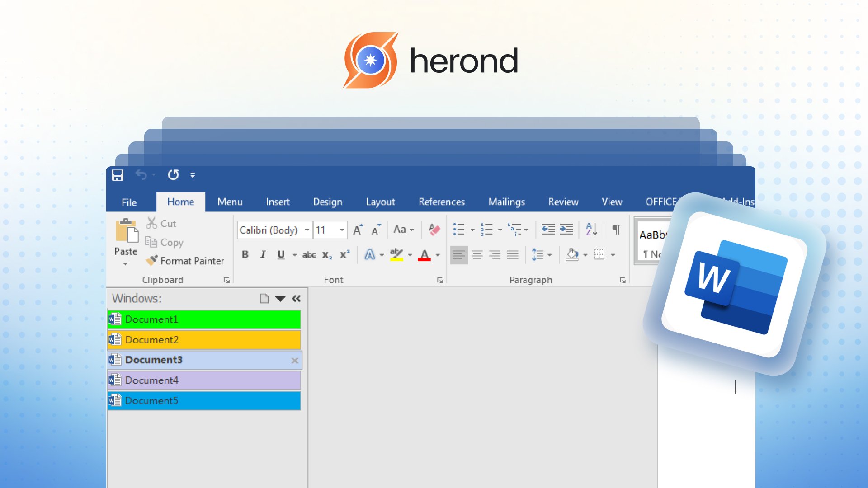Viewport: 868px width, 488px height.
Task: Collapse the Windows pane with double chevron
Action: coord(296,299)
